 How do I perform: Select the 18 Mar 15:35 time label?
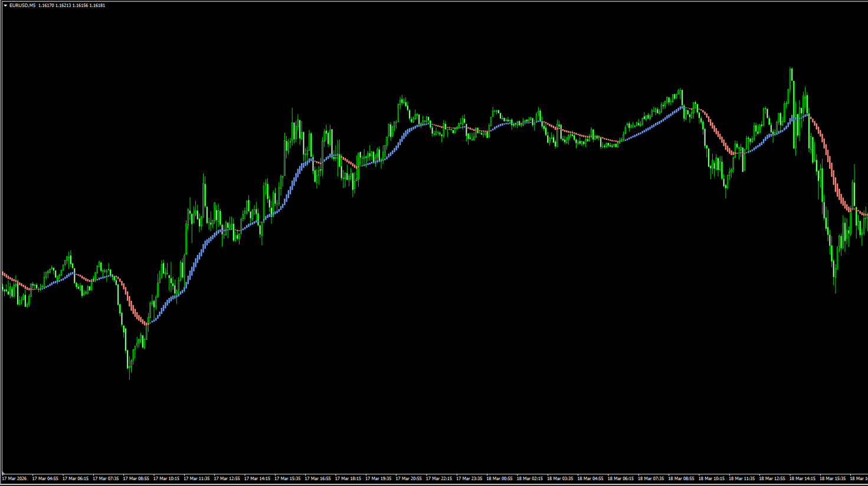pos(833,478)
